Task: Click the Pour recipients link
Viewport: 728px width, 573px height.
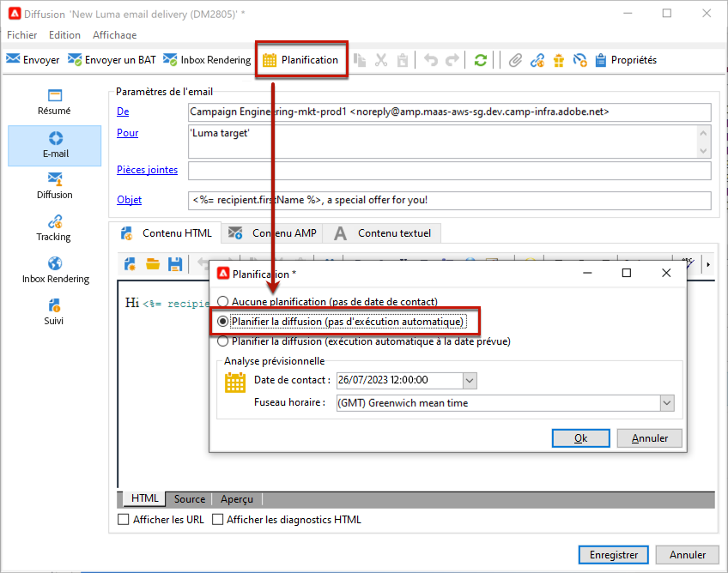Action: tap(128, 133)
